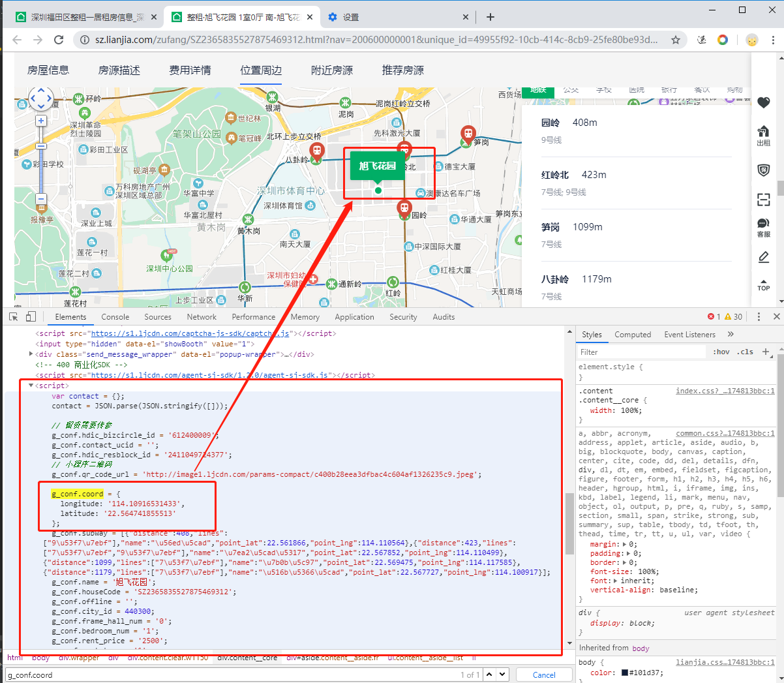Click the body color swatch #101d37
The image size is (784, 683).
pos(625,673)
